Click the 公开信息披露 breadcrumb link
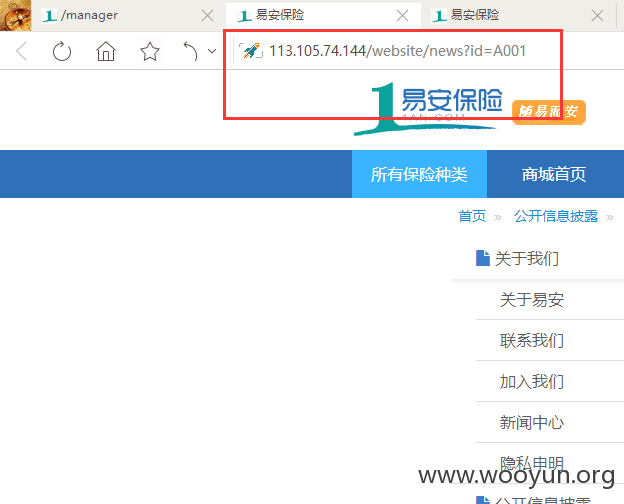The image size is (624, 504). tap(556, 216)
